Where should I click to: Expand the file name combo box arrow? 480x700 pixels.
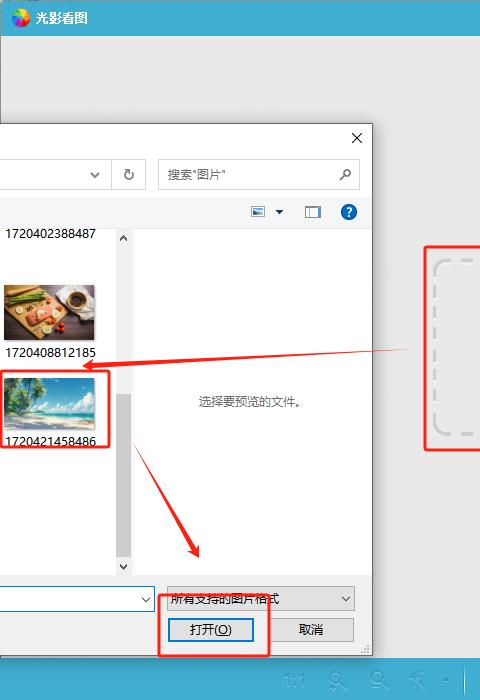[146, 600]
